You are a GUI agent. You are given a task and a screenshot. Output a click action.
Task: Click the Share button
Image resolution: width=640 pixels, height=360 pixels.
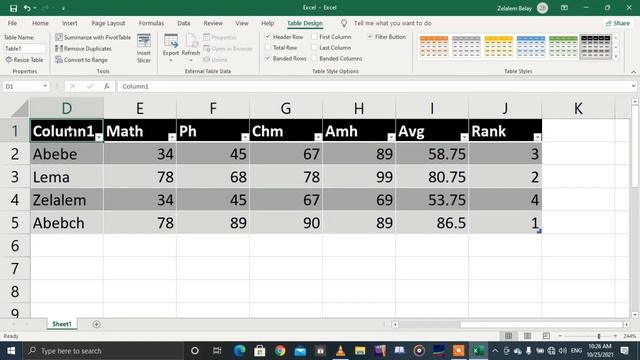pyautogui.click(x=618, y=23)
